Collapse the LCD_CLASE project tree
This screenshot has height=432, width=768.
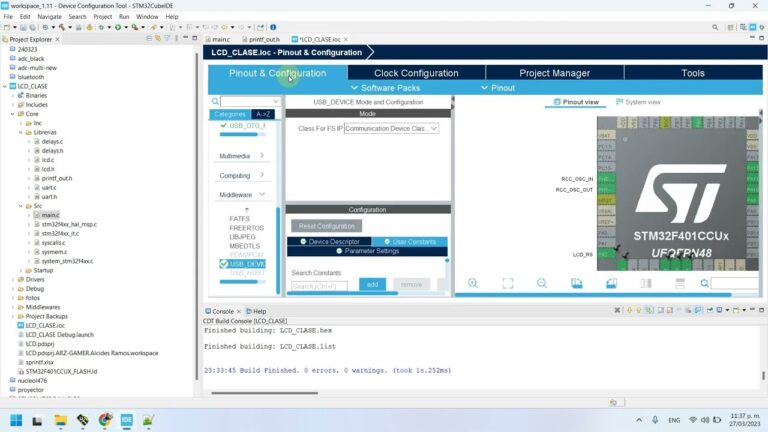click(5, 86)
